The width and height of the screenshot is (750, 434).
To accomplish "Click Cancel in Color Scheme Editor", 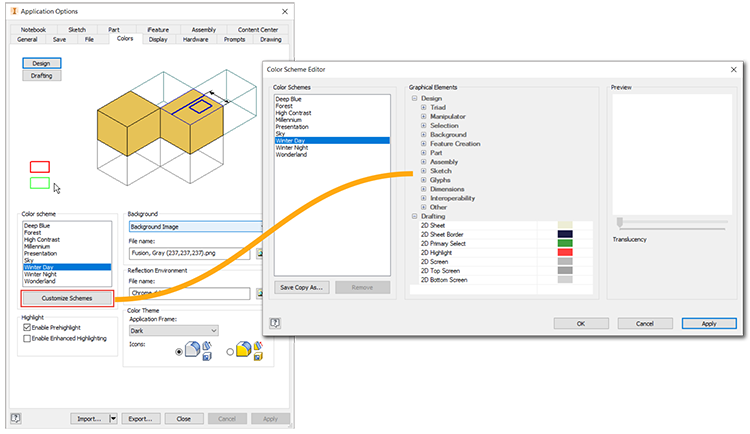I will pos(645,323).
